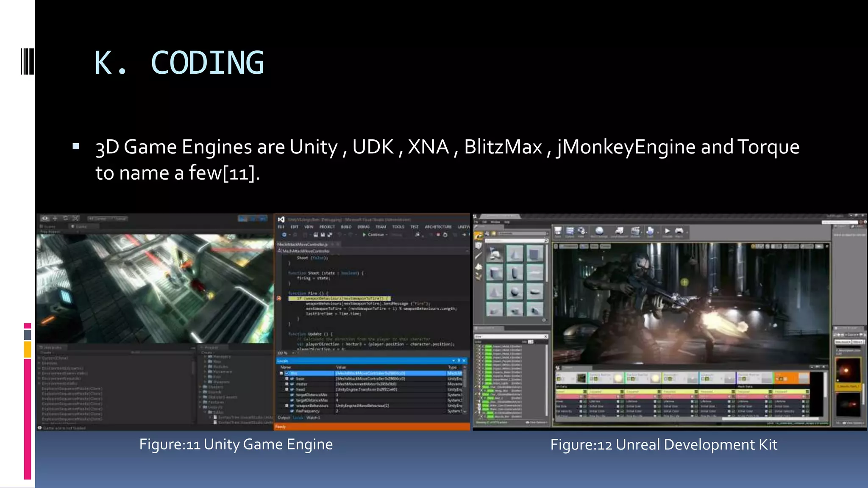Click the Unreal Level Blueprint icon

coord(619,232)
